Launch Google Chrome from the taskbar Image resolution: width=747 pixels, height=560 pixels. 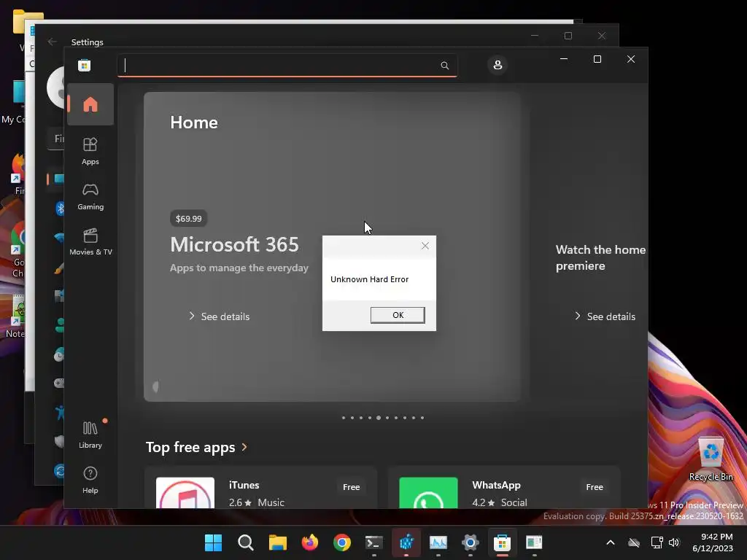click(x=341, y=542)
